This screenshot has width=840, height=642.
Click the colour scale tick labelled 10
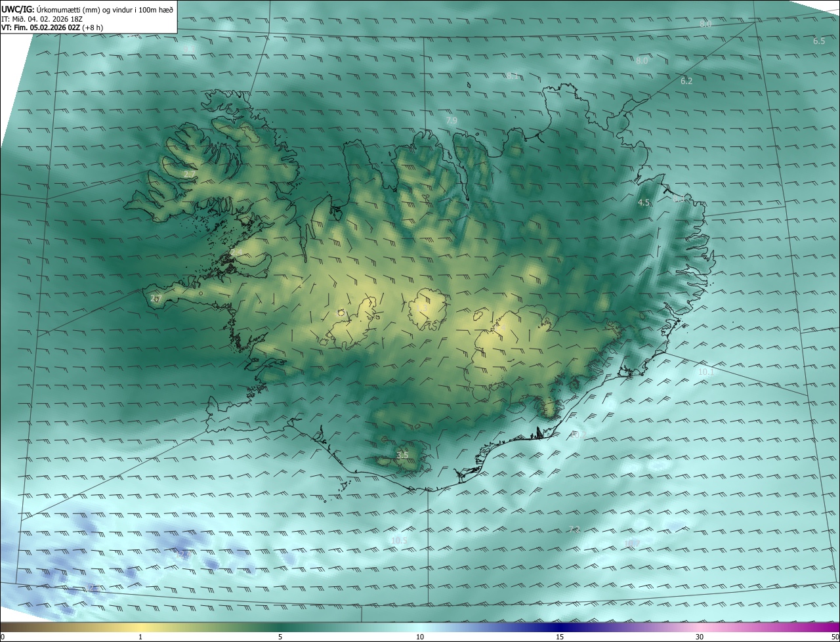(420, 637)
